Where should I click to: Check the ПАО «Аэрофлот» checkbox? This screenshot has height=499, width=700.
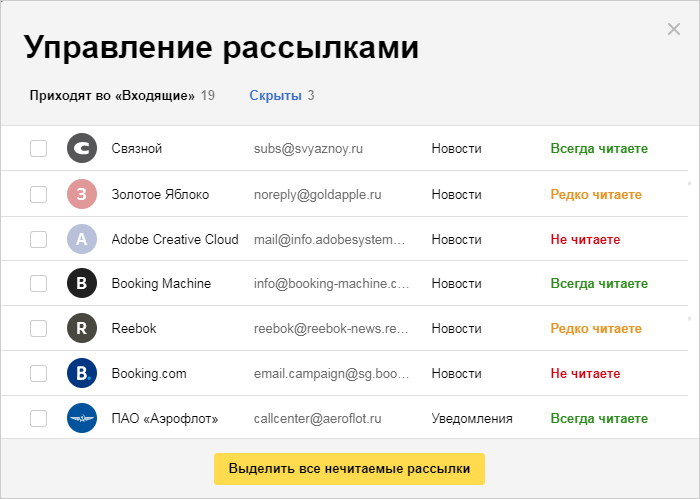(x=38, y=418)
